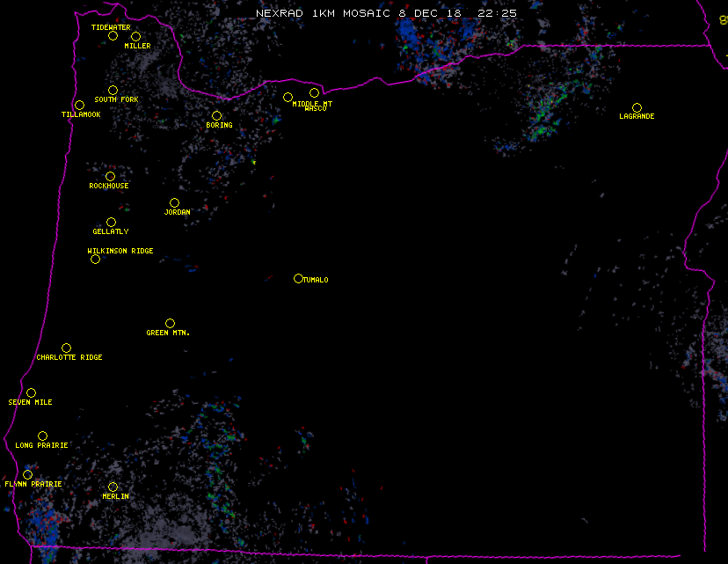This screenshot has height=564, width=728.
Task: Pick the Boring station circle marker
Action: click(216, 115)
